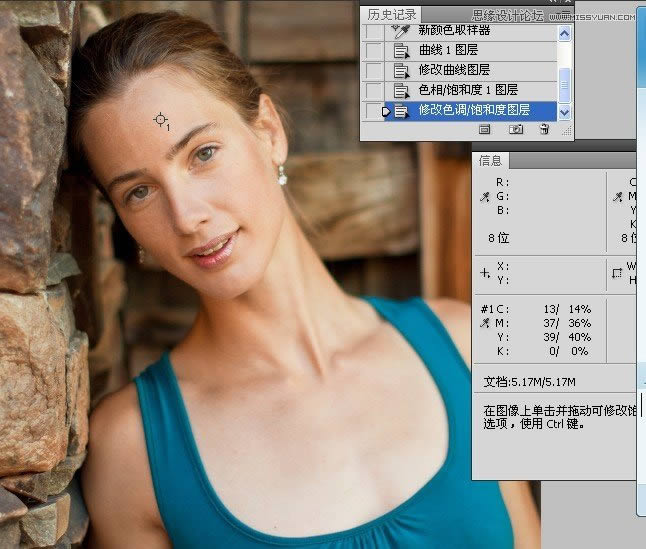Toggle history brush source for 曲线 1 图层
The image size is (646, 549).
coord(373,50)
